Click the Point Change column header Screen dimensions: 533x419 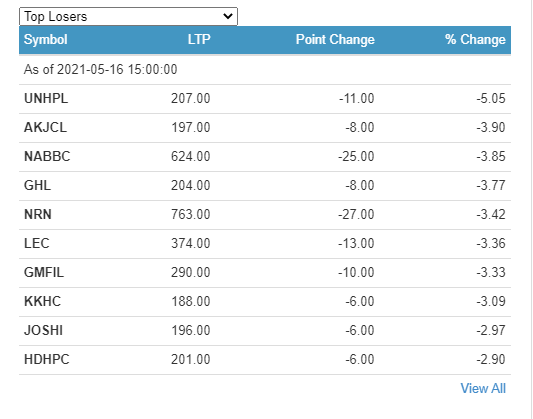(x=335, y=39)
